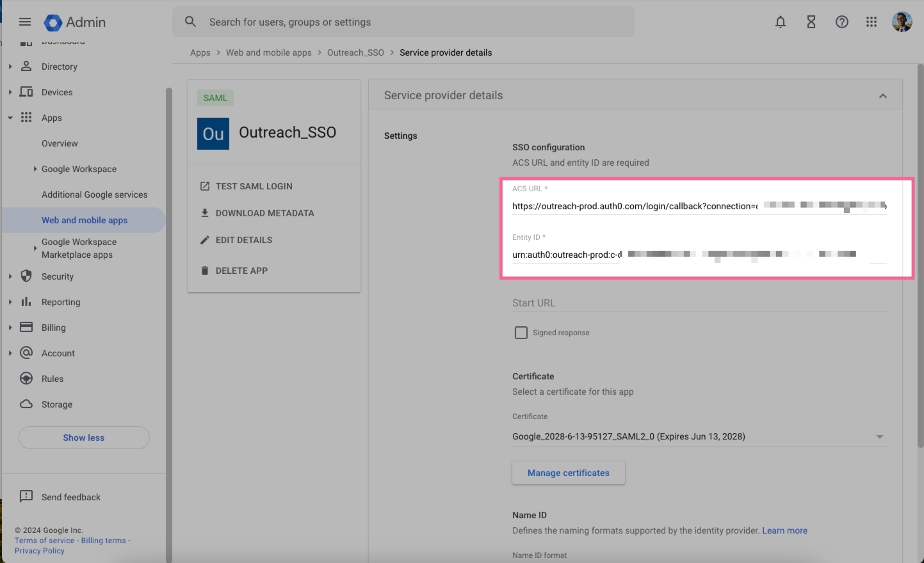924x563 pixels.
Task: Select the Security shield icon in sidebar
Action: [26, 276]
